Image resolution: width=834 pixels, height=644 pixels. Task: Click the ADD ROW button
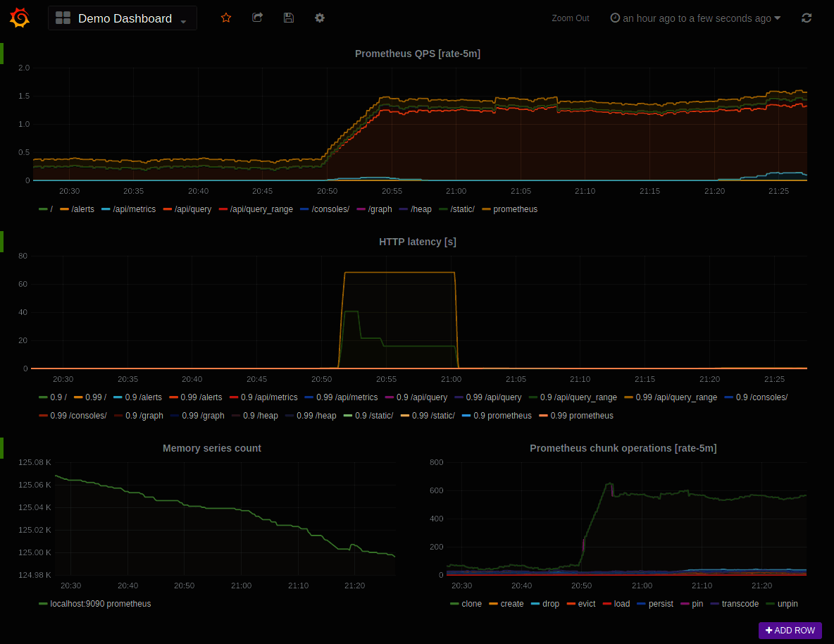[790, 631]
